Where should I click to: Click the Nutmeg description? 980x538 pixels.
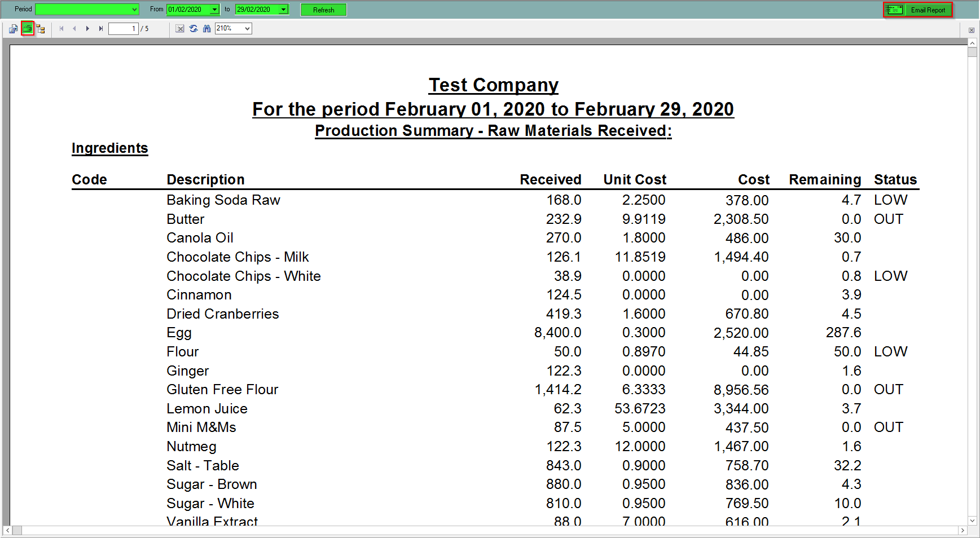[x=192, y=447]
